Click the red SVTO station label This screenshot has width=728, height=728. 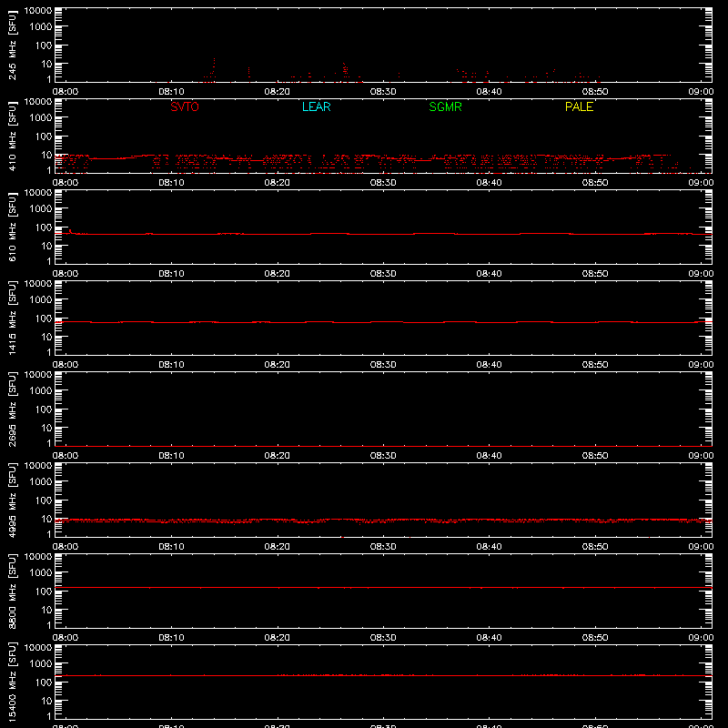185,106
